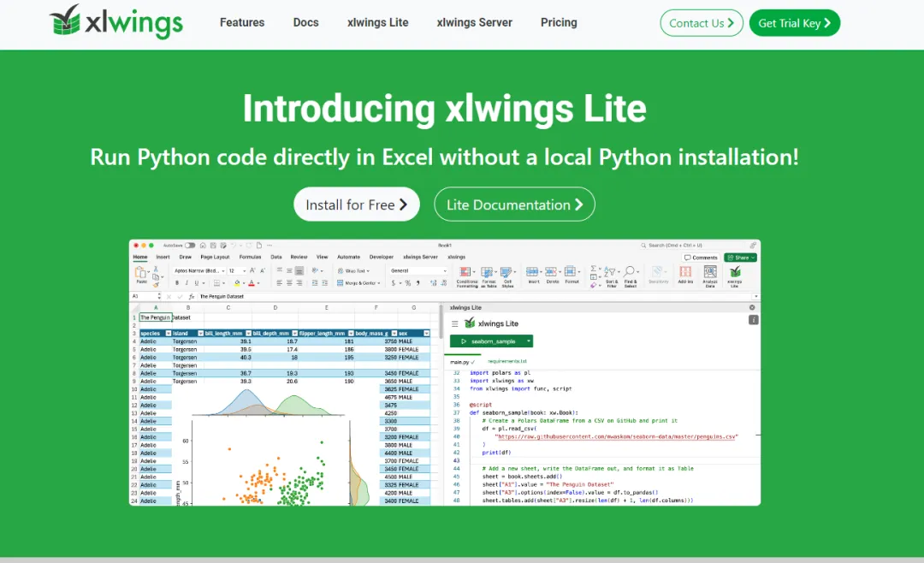Click the AutoSum sigma icon
Image resolution: width=924 pixels, height=563 pixels.
click(x=594, y=269)
